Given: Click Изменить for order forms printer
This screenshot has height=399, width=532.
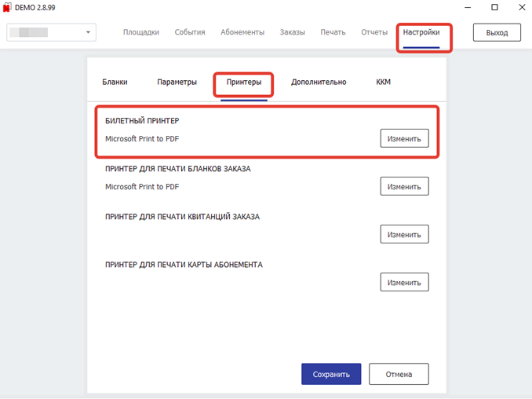Looking at the screenshot, I should [404, 187].
